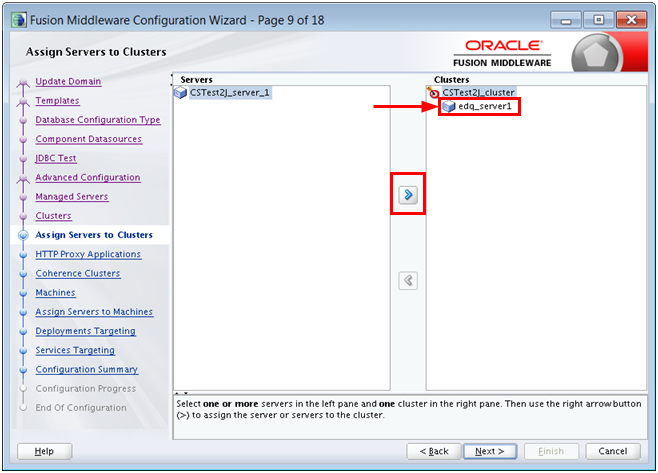The width and height of the screenshot is (658, 473).
Task: Open the Managed Servers step
Action: coord(72,196)
